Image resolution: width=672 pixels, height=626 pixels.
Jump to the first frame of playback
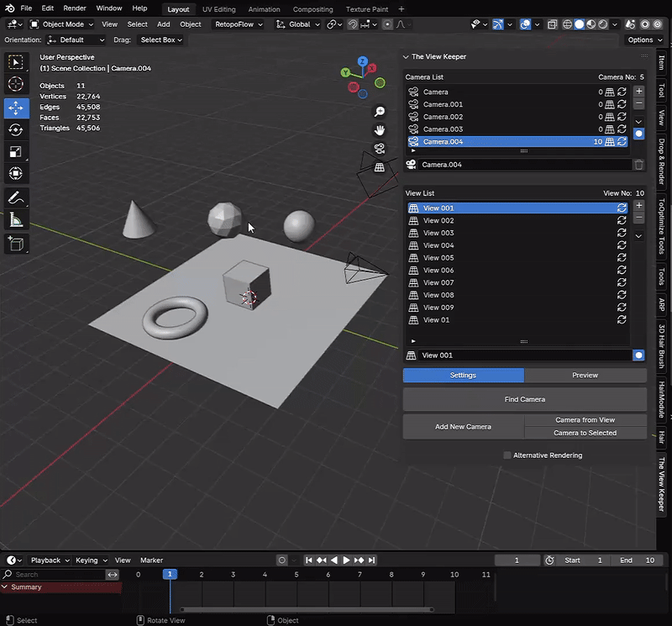[308, 560]
